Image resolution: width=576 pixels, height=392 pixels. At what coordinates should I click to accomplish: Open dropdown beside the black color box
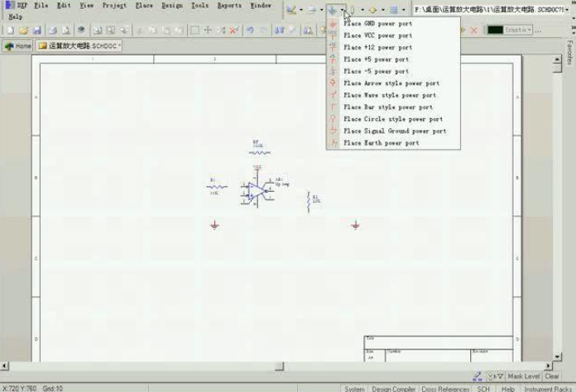pyautogui.click(x=529, y=30)
